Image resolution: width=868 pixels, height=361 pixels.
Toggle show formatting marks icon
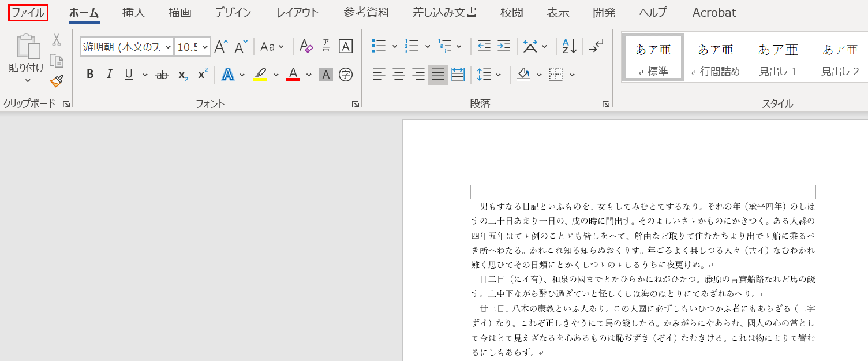[x=596, y=46]
